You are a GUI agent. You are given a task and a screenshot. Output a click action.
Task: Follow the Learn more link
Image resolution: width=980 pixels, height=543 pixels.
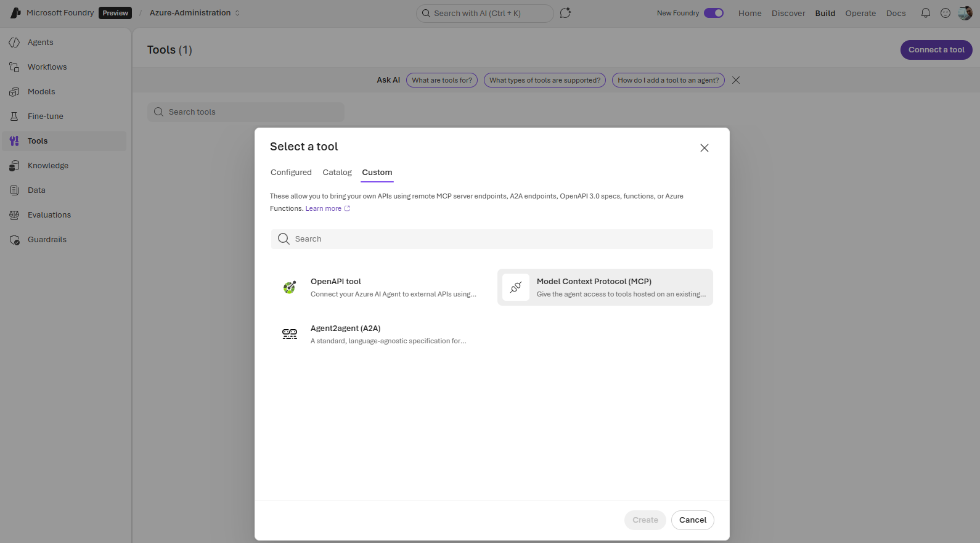click(x=324, y=208)
